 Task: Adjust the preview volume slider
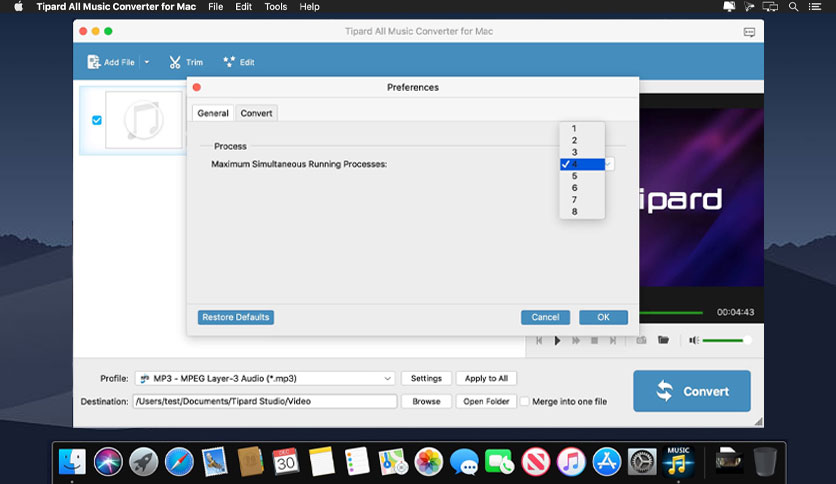(726, 340)
